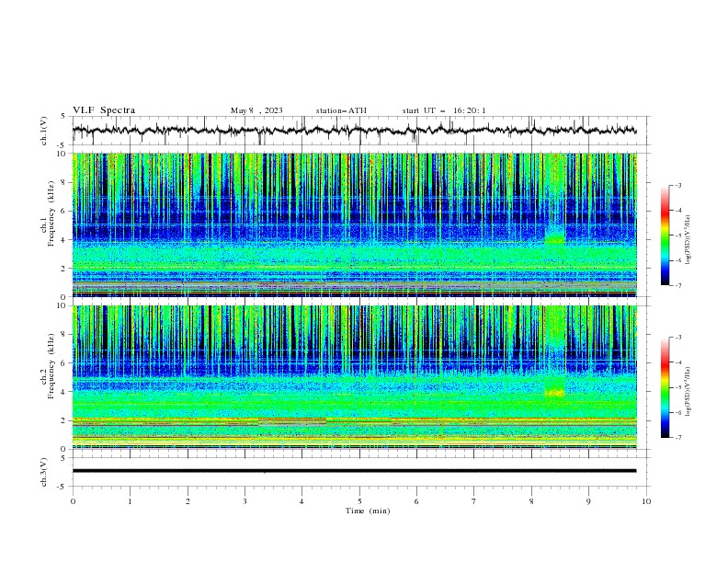Click the "7" tick on the time axis
This screenshot has width=728, height=563.
pyautogui.click(x=474, y=501)
